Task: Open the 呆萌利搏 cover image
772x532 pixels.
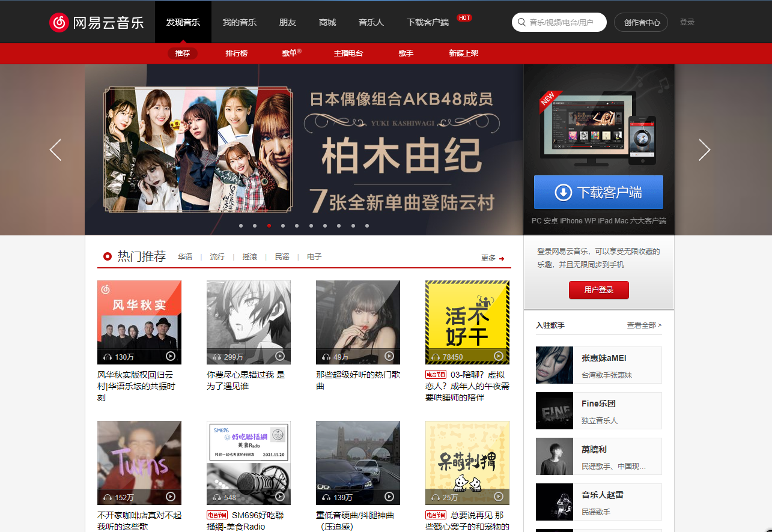Action: (x=467, y=463)
